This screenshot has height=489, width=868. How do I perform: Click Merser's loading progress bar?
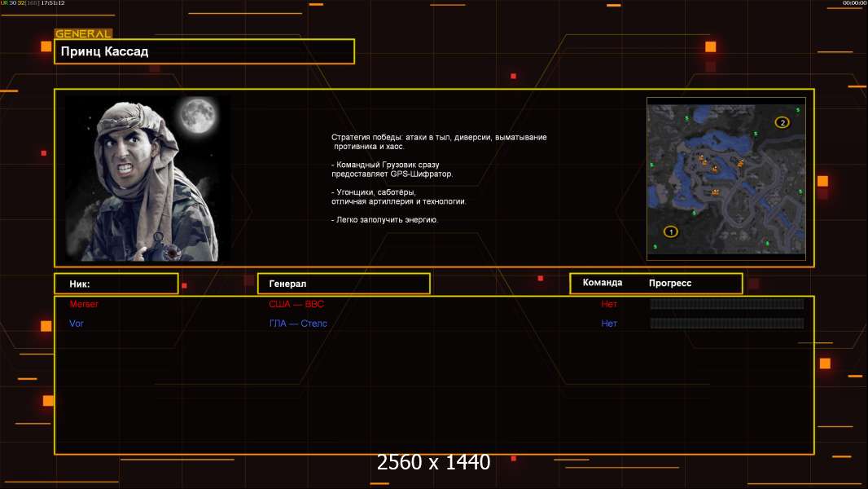pos(727,303)
